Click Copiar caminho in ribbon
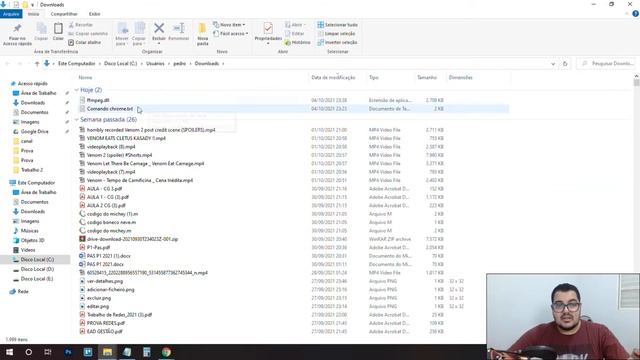This screenshot has width=640, height=360. point(88,33)
